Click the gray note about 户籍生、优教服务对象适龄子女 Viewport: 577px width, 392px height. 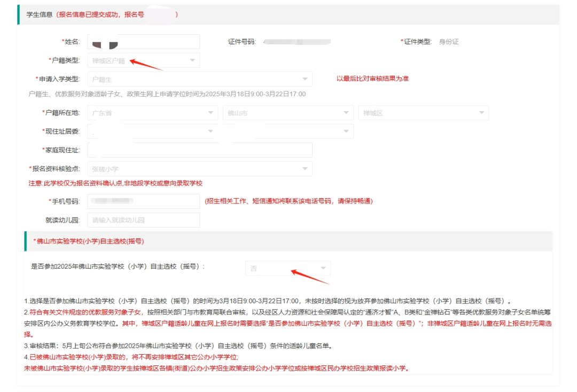[167, 94]
